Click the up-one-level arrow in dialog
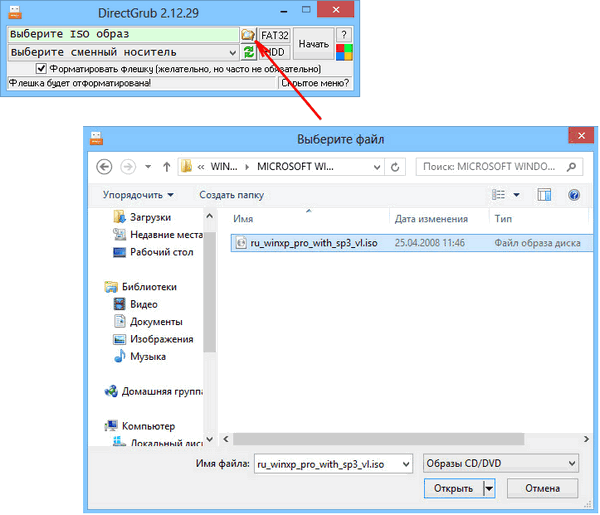This screenshot has width=600, height=515. (x=164, y=166)
